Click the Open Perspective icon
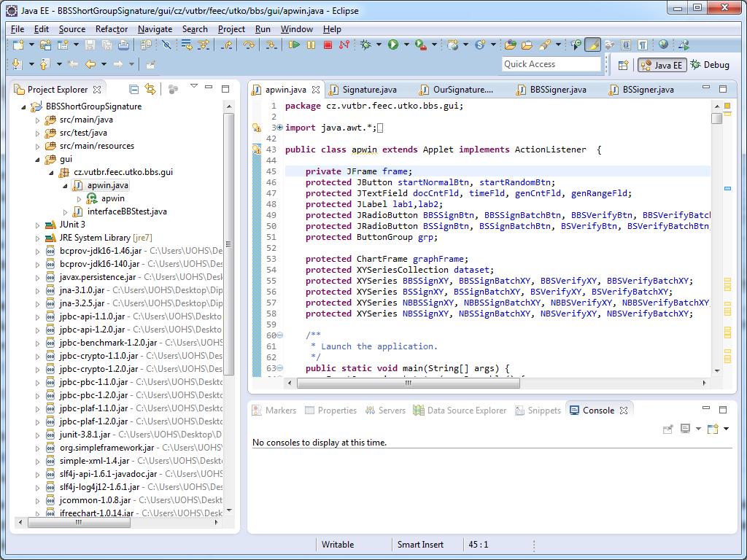 [623, 65]
